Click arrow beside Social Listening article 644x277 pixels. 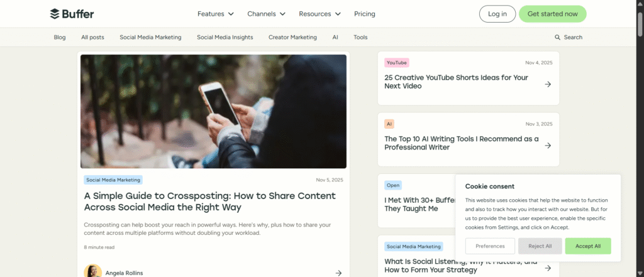[548, 268]
